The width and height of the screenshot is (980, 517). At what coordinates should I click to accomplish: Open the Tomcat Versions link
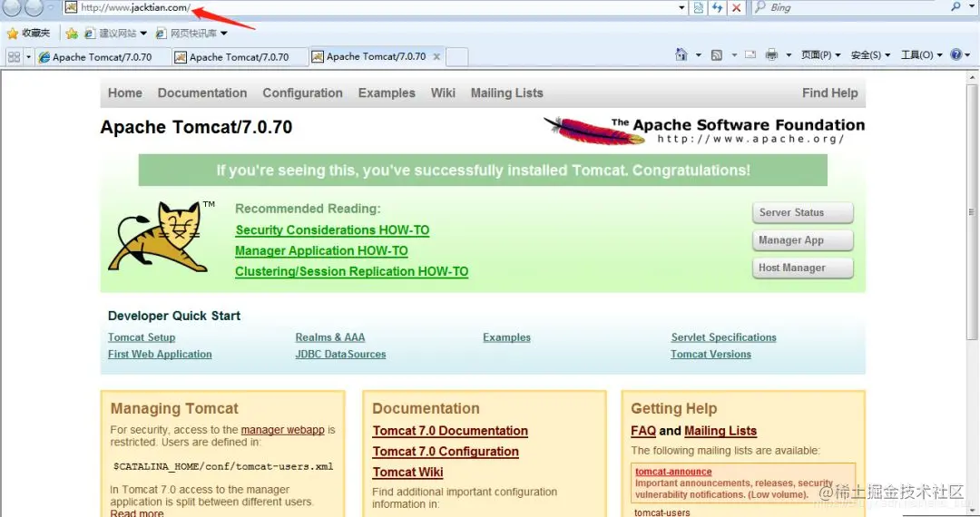pyautogui.click(x=710, y=354)
